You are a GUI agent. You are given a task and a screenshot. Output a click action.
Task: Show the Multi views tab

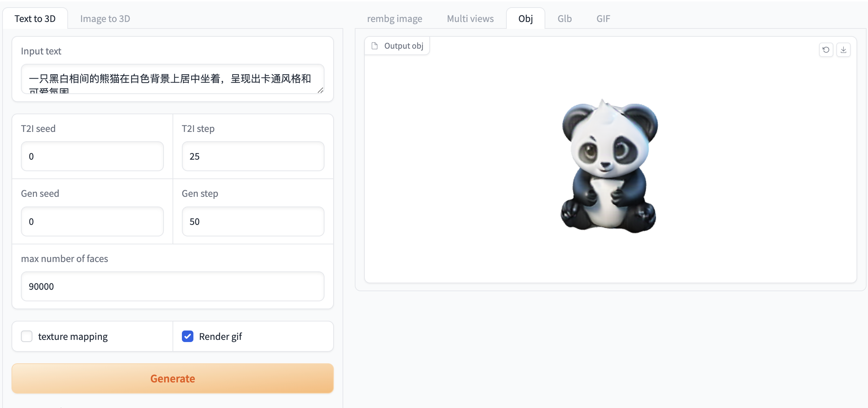(x=470, y=19)
